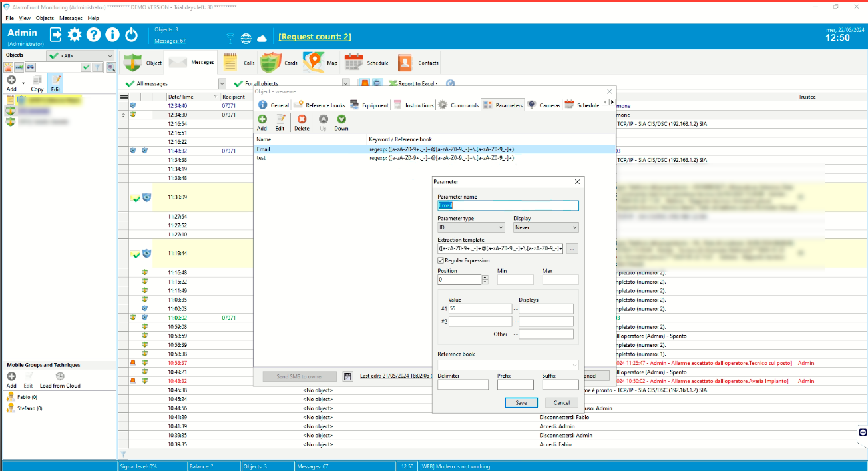
Task: Add a parameter with the green plus
Action: pos(262,122)
